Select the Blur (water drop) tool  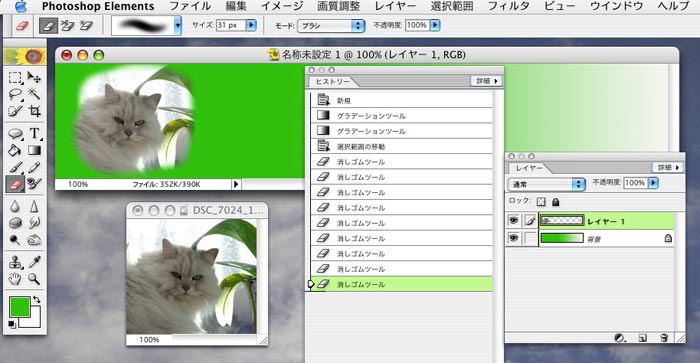[x=15, y=206]
